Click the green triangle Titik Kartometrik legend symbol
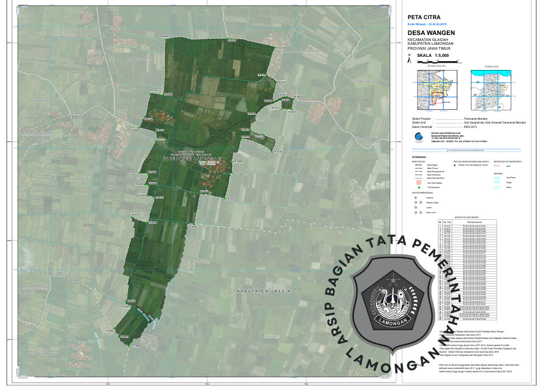Image resolution: width=560 pixels, height=392 pixels. tap(419, 187)
